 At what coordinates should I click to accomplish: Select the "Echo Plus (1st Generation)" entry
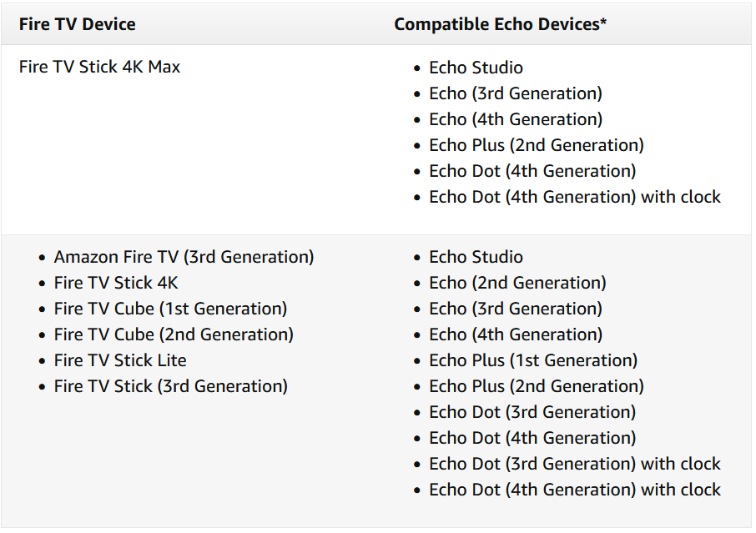pos(533,360)
